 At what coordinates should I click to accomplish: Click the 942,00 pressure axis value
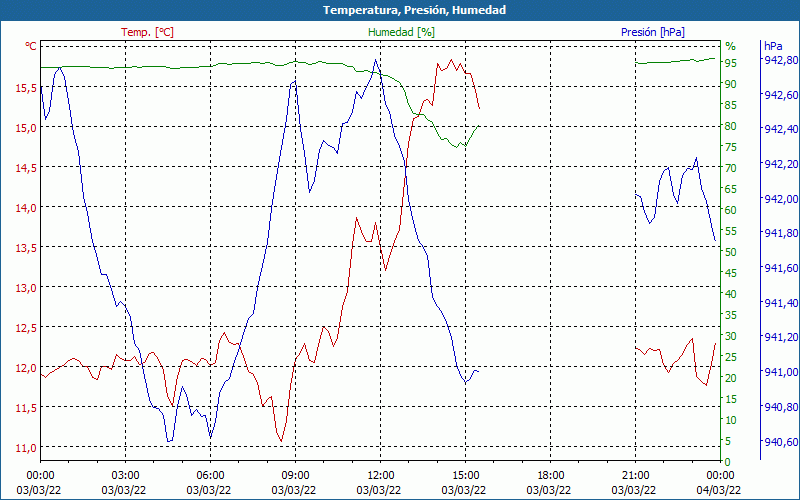tap(780, 199)
